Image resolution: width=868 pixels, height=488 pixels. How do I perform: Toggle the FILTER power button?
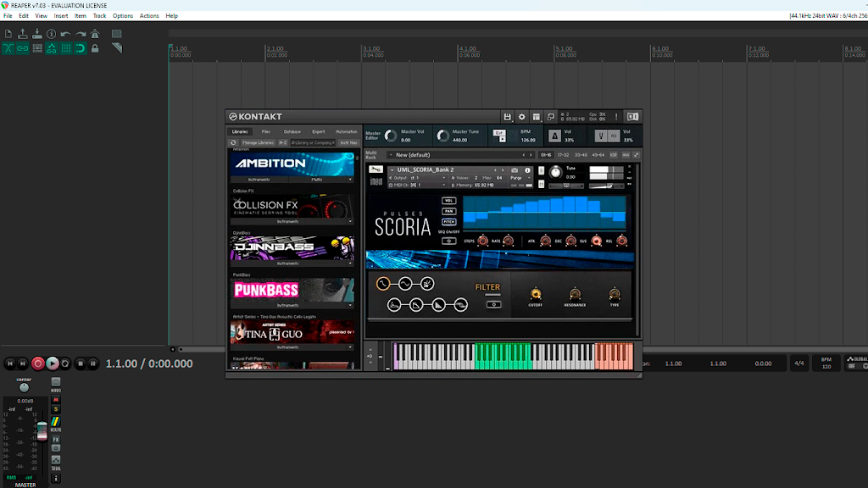[x=493, y=305]
